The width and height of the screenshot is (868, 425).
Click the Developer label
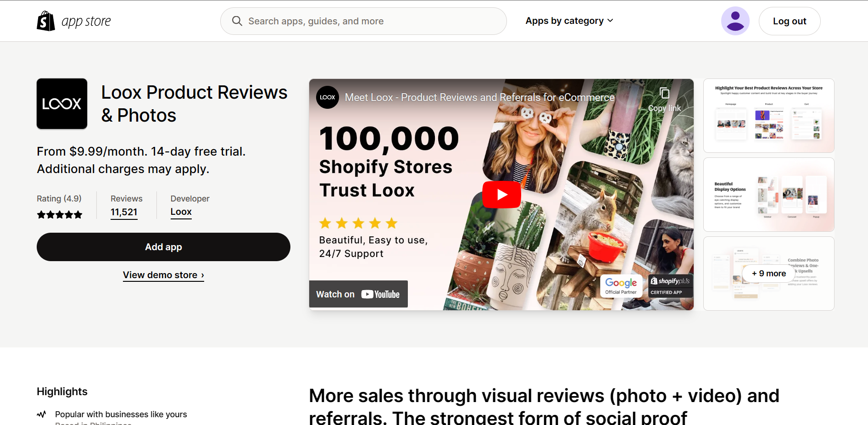(190, 199)
